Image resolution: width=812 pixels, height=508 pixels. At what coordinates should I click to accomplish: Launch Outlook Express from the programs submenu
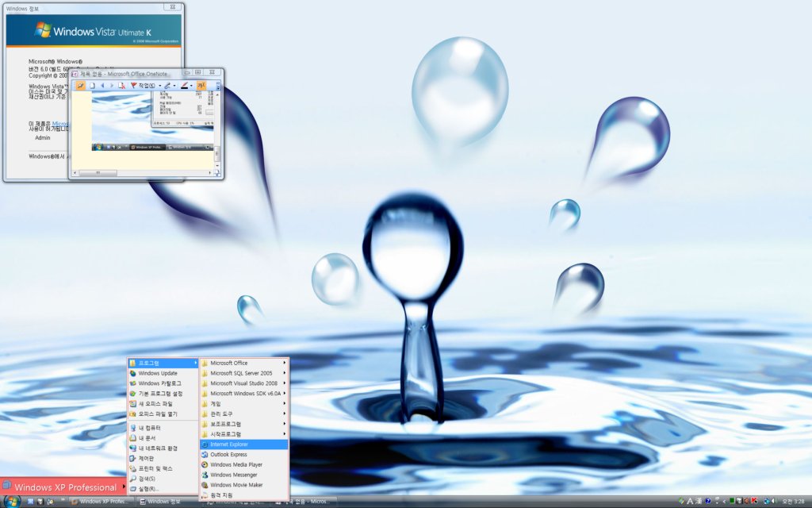pos(244,455)
